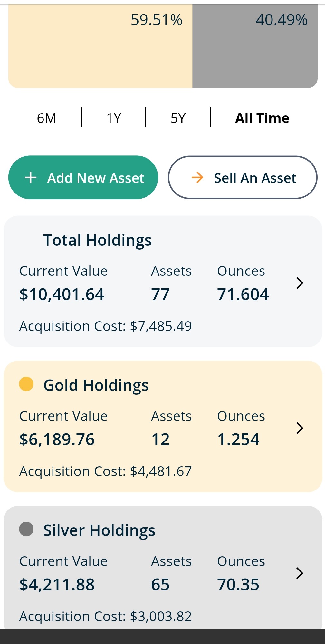Image resolution: width=325 pixels, height=644 pixels.
Task: Open the Total Holdings heading
Action: tap(97, 240)
